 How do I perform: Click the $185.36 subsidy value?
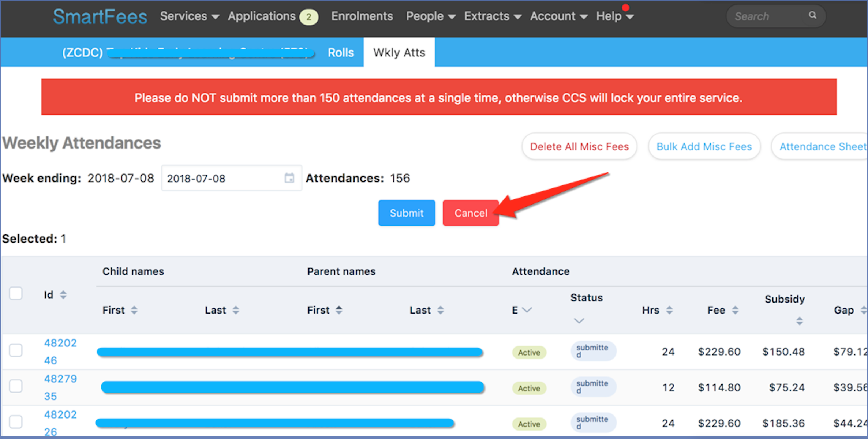point(783,423)
